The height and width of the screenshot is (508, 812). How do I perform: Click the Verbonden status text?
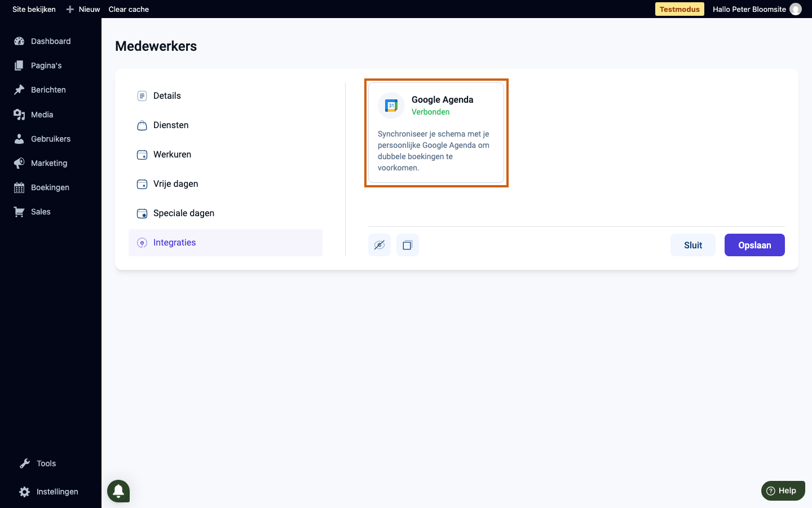click(x=431, y=112)
